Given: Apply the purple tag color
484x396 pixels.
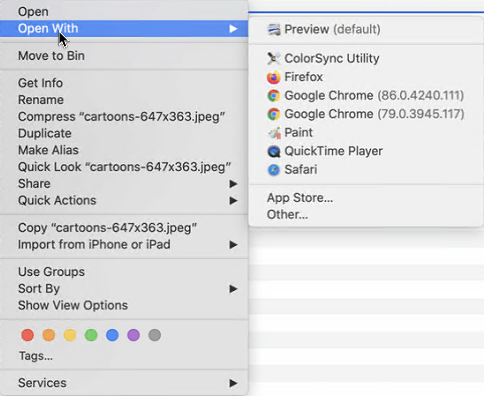Looking at the screenshot, I should [133, 335].
